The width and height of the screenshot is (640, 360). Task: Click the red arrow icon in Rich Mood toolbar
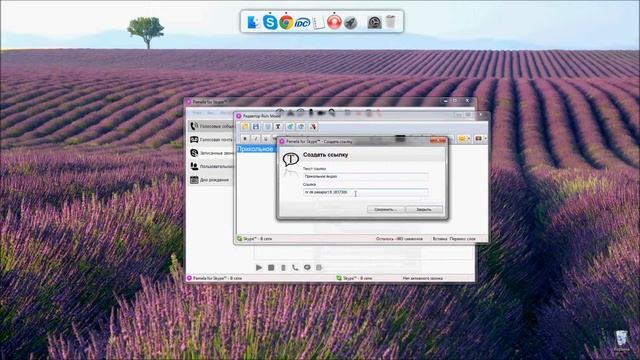pos(313,127)
